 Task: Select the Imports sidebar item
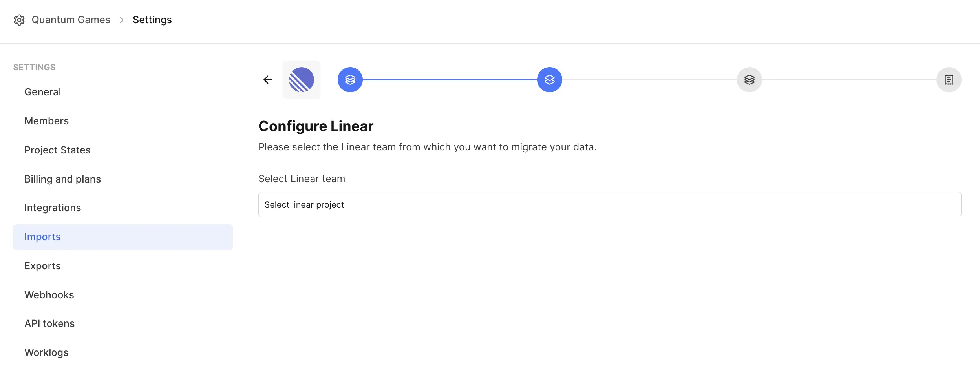pos(123,237)
